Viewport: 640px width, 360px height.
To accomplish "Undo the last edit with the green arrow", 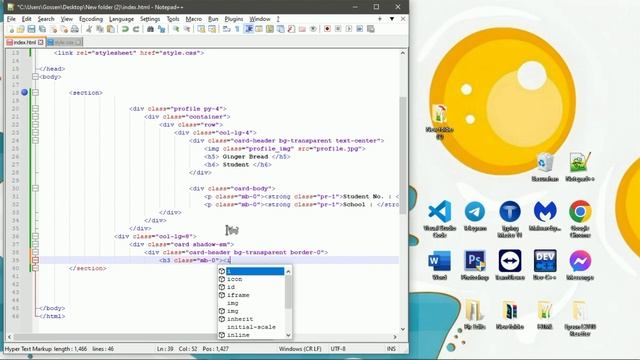I will pos(125,29).
